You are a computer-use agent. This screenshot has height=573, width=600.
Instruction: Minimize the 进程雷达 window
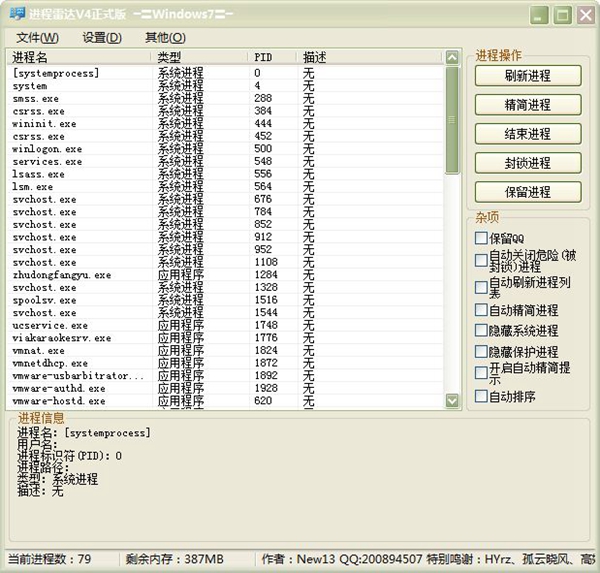click(539, 15)
